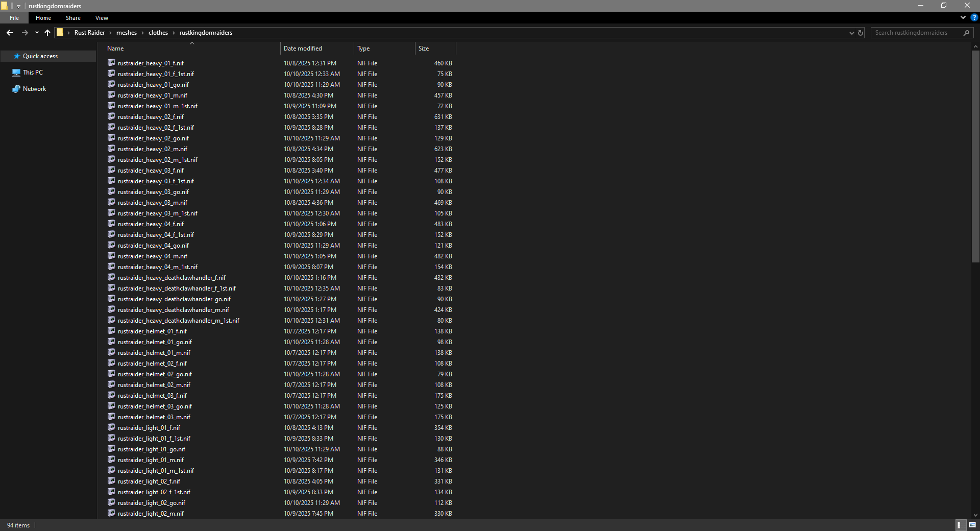This screenshot has width=980, height=531.
Task: Select file name rustraider_heavy_03_f_1st.nif
Action: coord(156,181)
